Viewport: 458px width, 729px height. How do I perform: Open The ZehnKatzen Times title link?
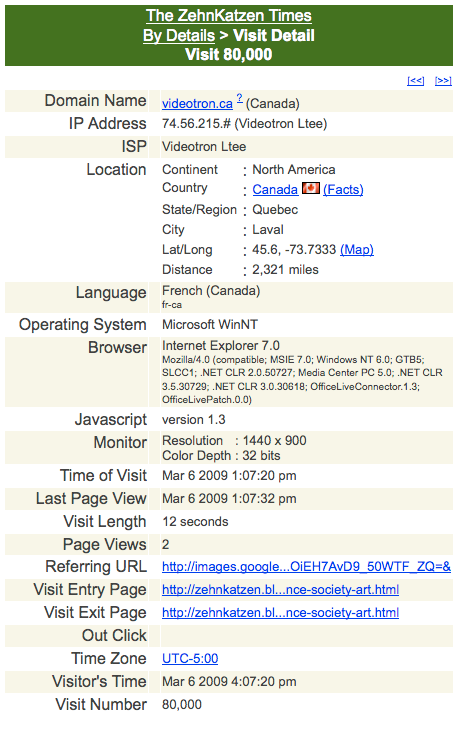click(229, 15)
